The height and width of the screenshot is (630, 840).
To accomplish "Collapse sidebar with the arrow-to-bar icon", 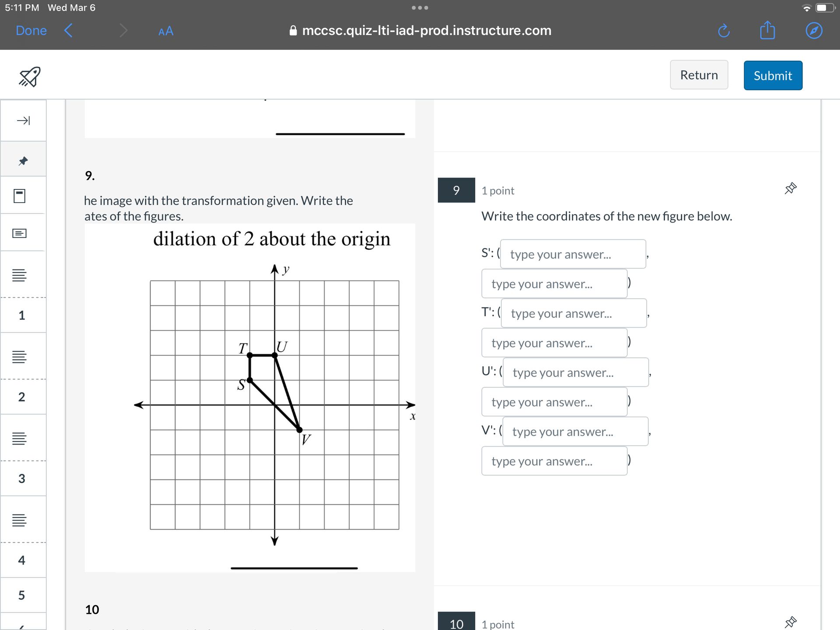I will coord(23,120).
